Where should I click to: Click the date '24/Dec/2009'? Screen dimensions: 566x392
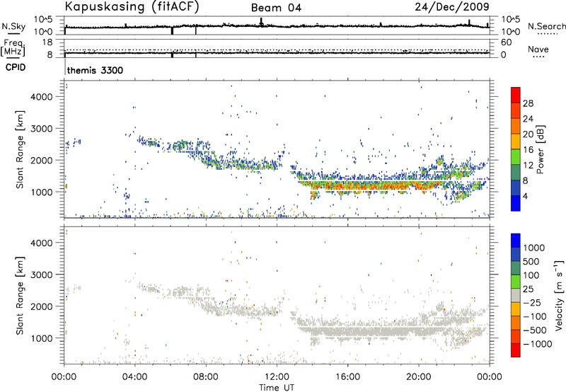[x=452, y=7]
